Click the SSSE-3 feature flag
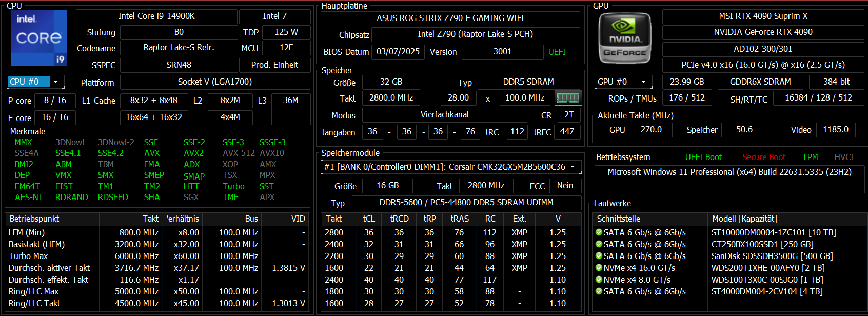This screenshot has width=868, height=316. click(x=272, y=142)
